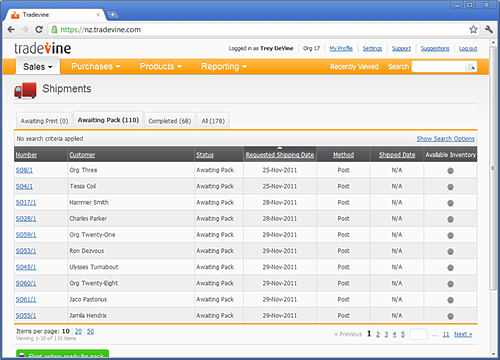Screen dimensions: 500x360
Task: Click the vertical page scrollbar
Action: tap(493, 168)
